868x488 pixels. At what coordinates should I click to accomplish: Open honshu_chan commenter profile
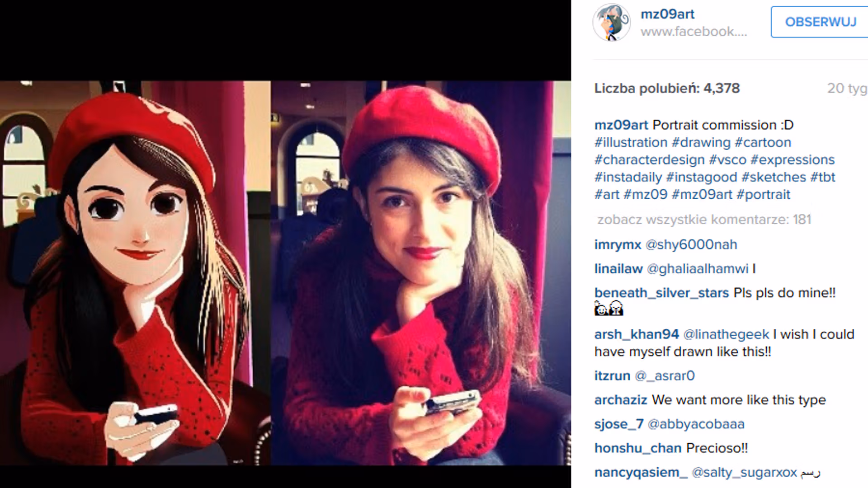coord(638,448)
